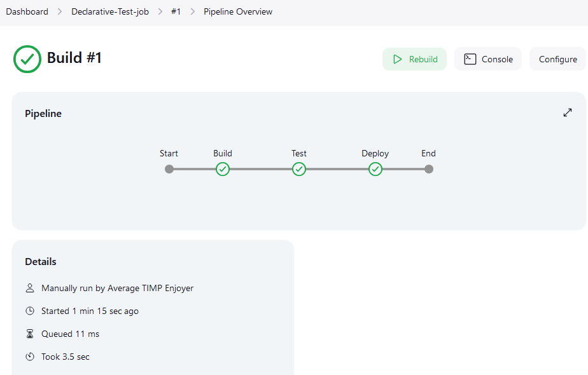588x375 pixels.
Task: Click the Console terminal icon
Action: (x=470, y=59)
